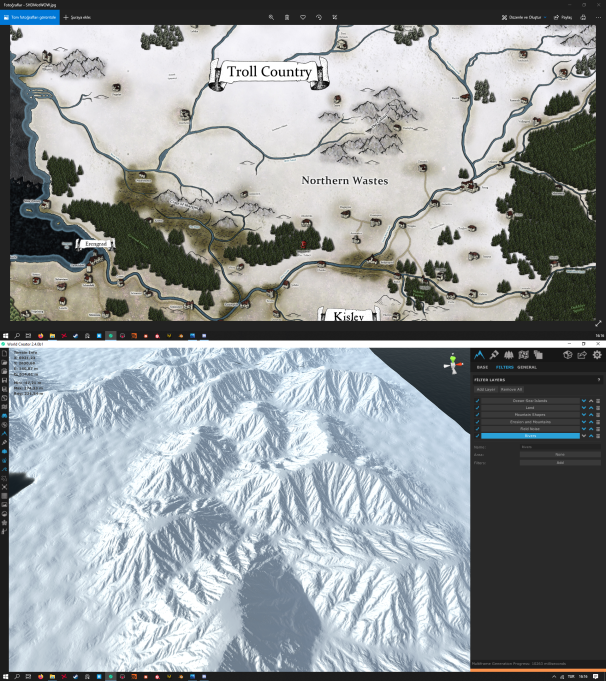
Task: Open the paint brush texturing section
Action: click(x=494, y=355)
